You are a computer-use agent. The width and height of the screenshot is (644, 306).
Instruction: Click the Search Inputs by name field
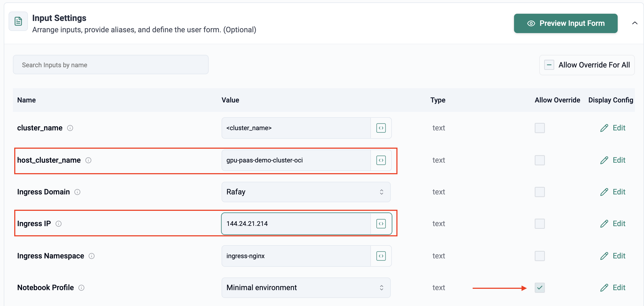(111, 65)
